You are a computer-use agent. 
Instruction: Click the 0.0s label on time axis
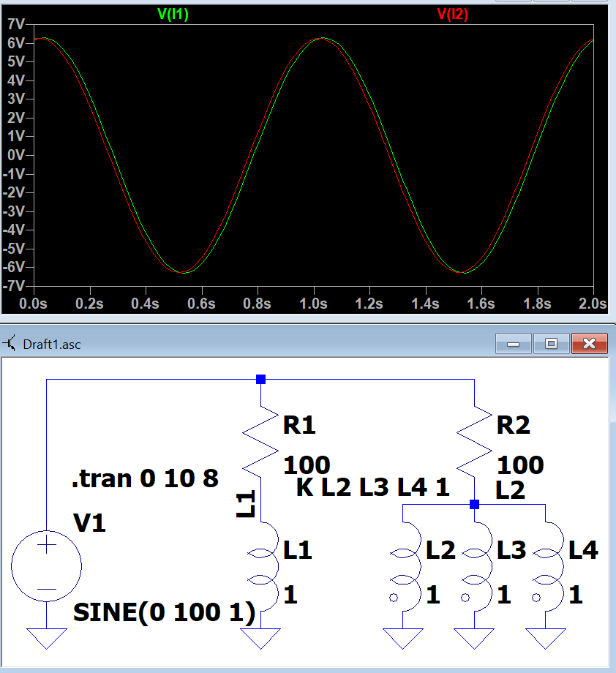[x=33, y=304]
